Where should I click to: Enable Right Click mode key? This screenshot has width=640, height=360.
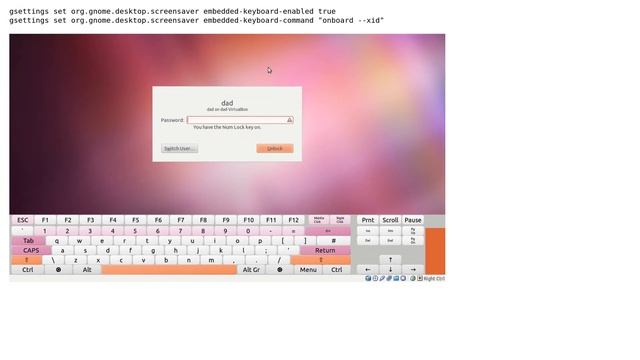[340, 220]
